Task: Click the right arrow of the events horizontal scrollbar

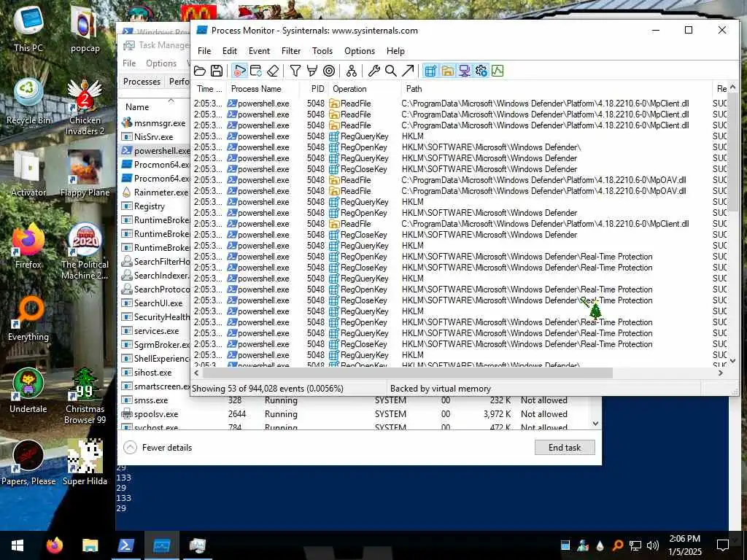Action: 720,373
